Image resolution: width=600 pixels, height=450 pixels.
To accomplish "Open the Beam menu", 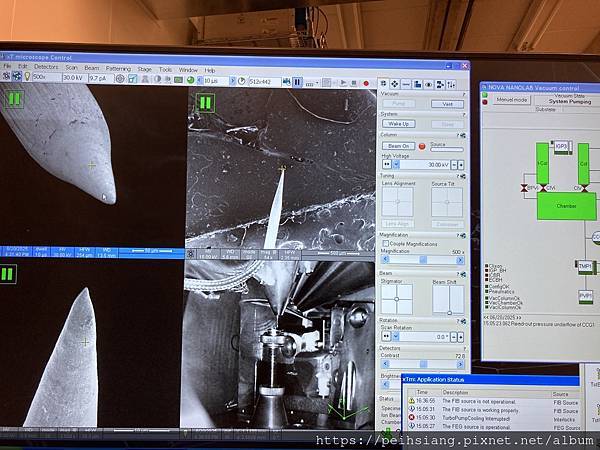I will (x=91, y=68).
